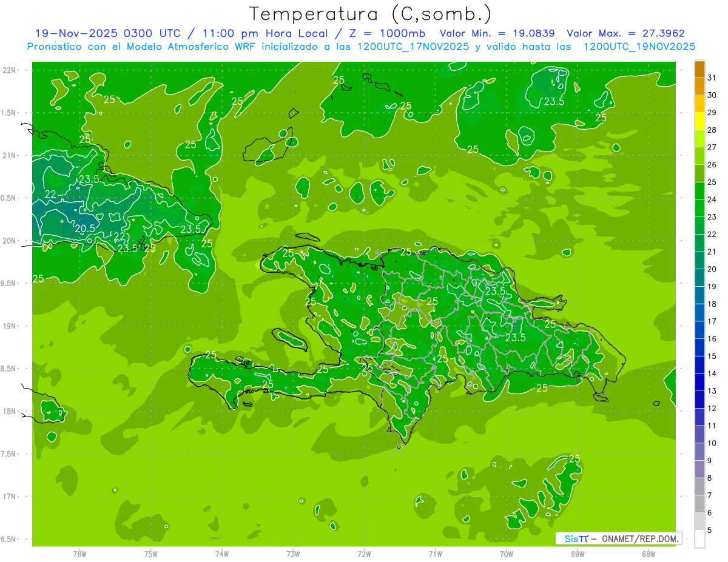Viewport: 728px width, 562px height.
Task: Click the 'SisTT - ONAMET/REP.DOM.' credit label
Action: click(618, 538)
